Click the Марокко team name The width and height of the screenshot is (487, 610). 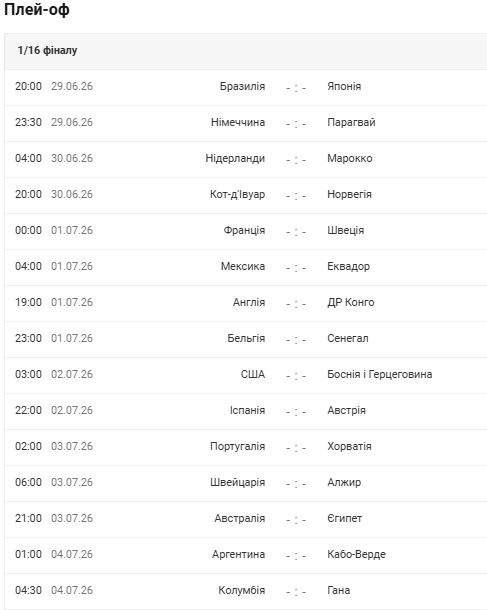[x=350, y=158]
